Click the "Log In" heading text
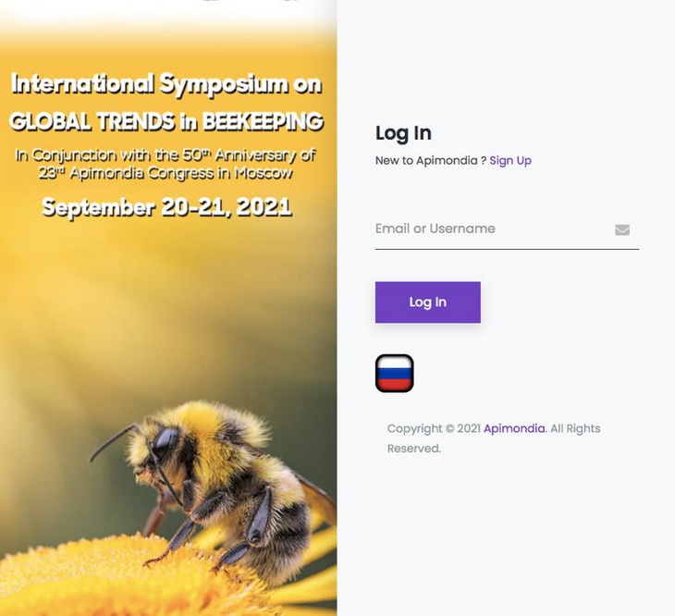The width and height of the screenshot is (675, 616). point(403,133)
